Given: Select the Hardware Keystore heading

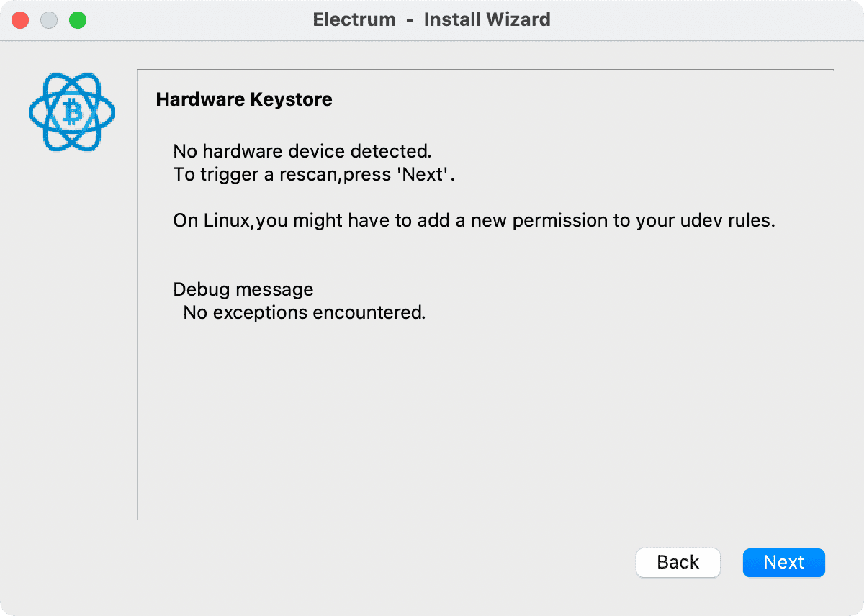Looking at the screenshot, I should pos(244,99).
